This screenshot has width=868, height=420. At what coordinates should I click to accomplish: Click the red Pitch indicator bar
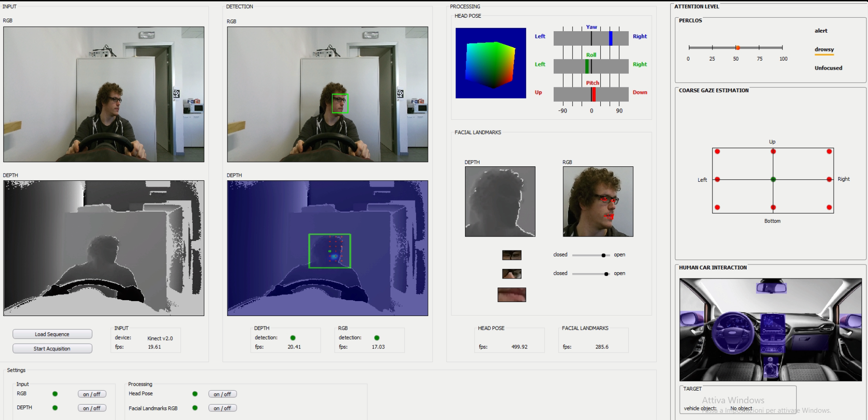click(x=593, y=94)
